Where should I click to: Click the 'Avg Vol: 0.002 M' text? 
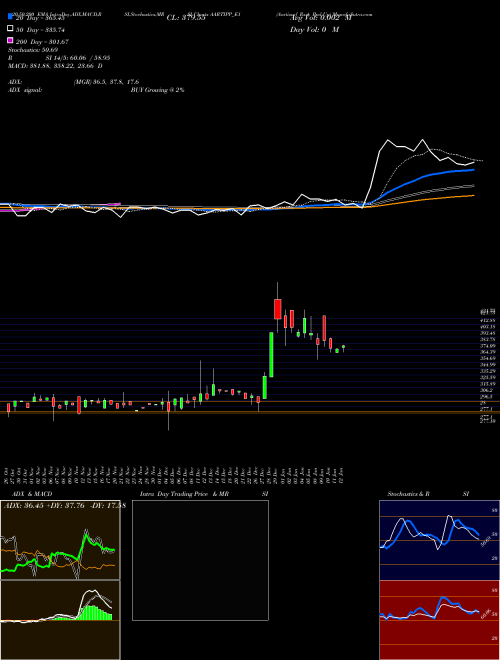coord(320,18)
